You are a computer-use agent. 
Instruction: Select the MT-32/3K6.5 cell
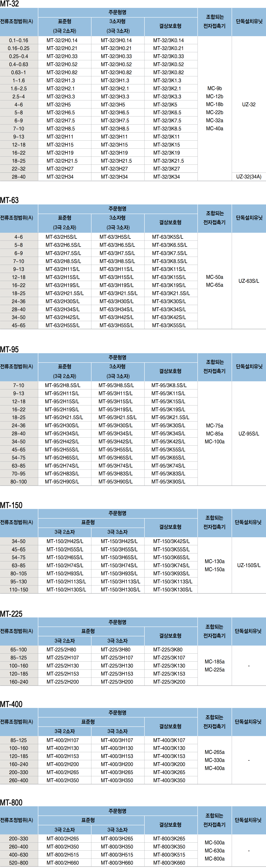(167, 113)
